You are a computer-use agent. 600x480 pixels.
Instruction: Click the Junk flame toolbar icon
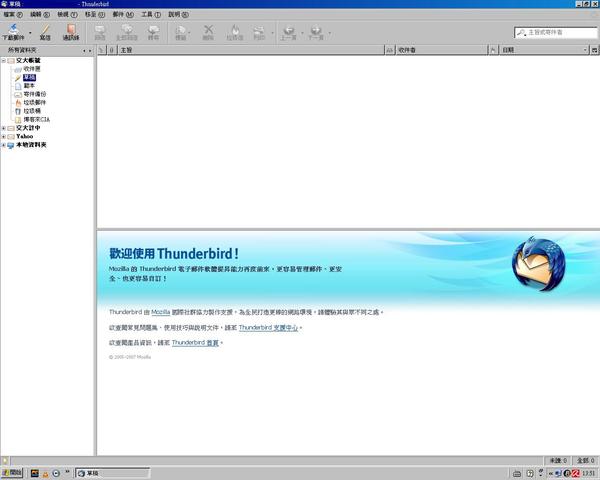[235, 33]
